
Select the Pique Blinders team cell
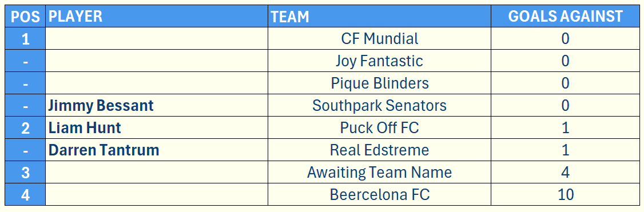(380, 83)
